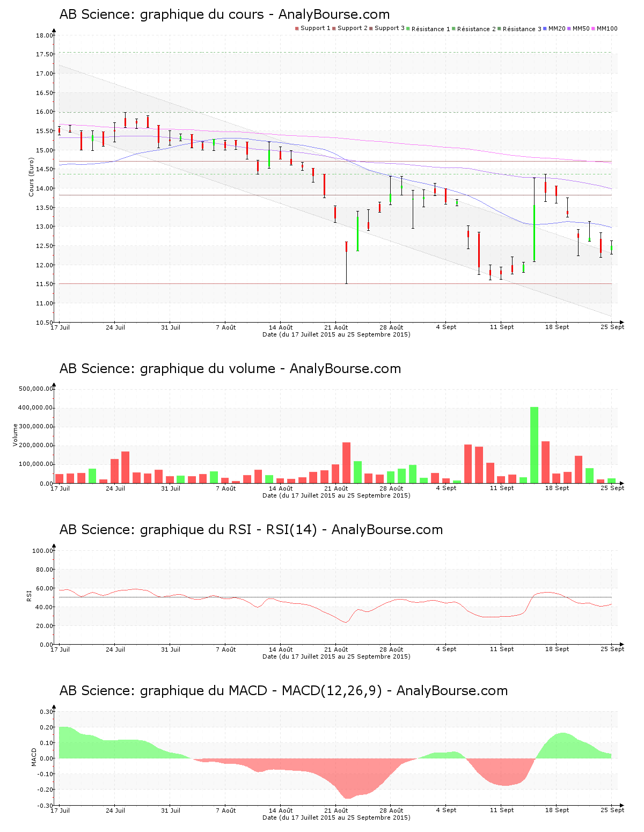Click the 'graphique du volume' chart title
This screenshot has height=832, width=644.
click(230, 369)
